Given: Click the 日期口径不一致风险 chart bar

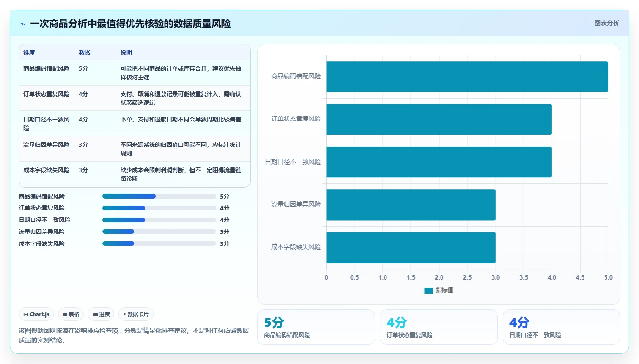Looking at the screenshot, I should click(x=439, y=162).
